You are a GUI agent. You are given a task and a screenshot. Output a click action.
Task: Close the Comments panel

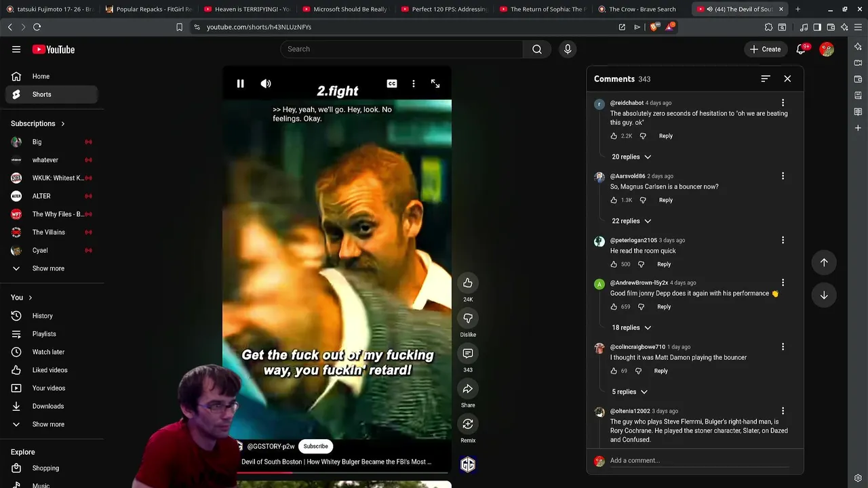click(x=787, y=79)
